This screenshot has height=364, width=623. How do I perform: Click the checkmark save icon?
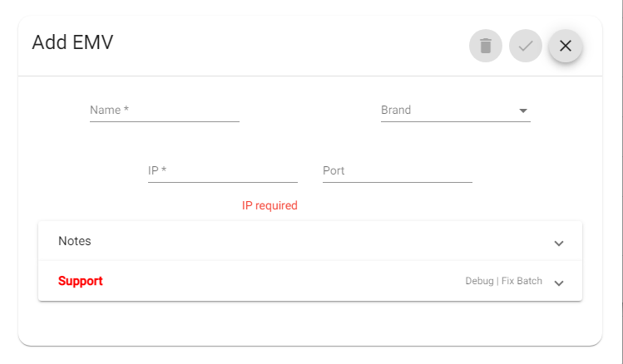pyautogui.click(x=526, y=46)
